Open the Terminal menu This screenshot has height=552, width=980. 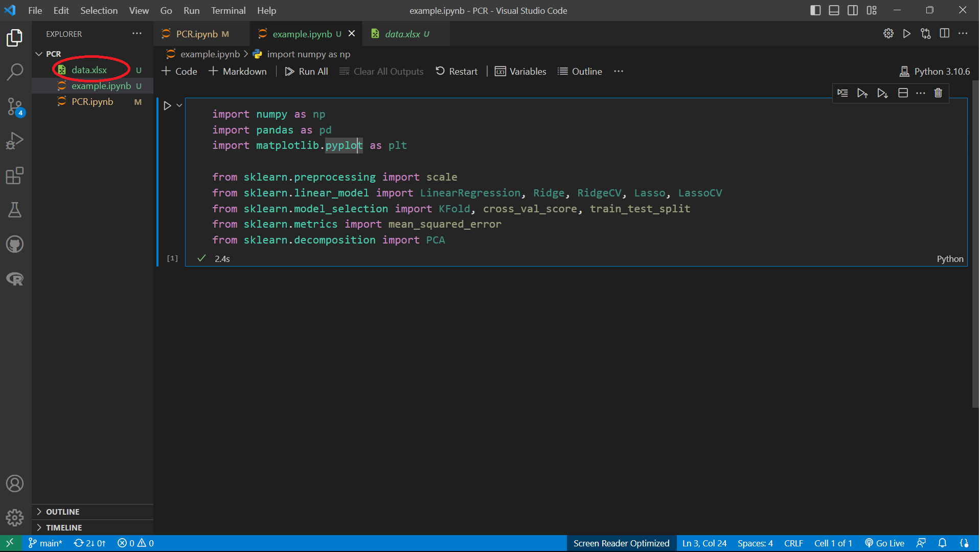point(228,10)
